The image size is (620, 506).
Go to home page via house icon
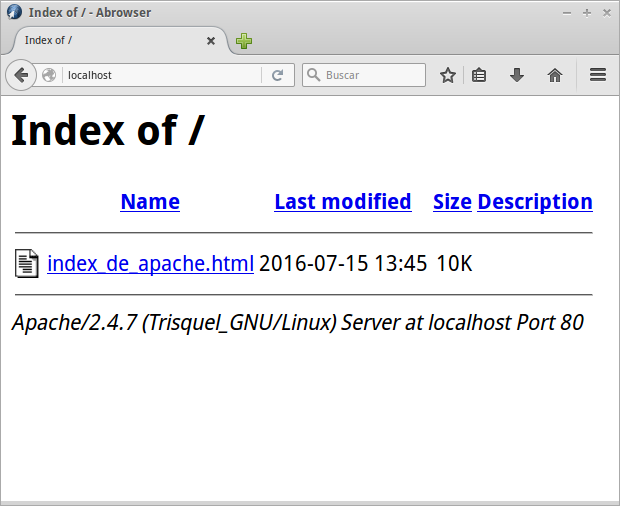coord(555,75)
